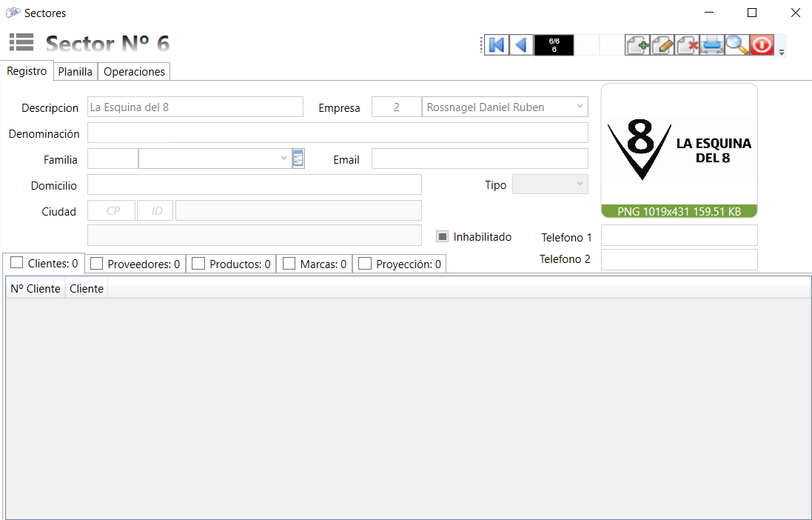The image size is (812, 520).
Task: Click the Denominación field
Action: tap(338, 133)
